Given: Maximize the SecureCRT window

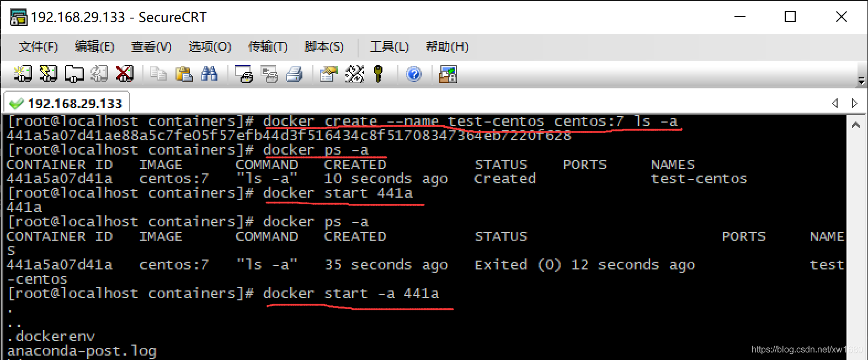Looking at the screenshot, I should [x=790, y=17].
